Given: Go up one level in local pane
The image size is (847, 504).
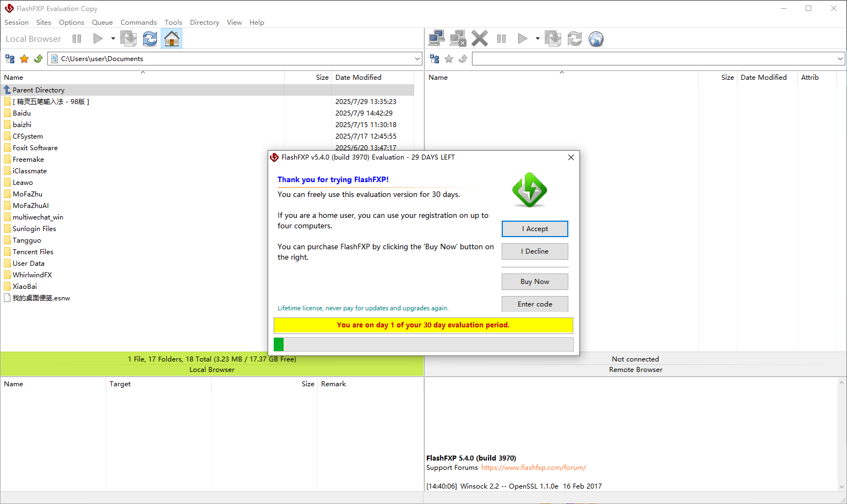Looking at the screenshot, I should point(39,59).
